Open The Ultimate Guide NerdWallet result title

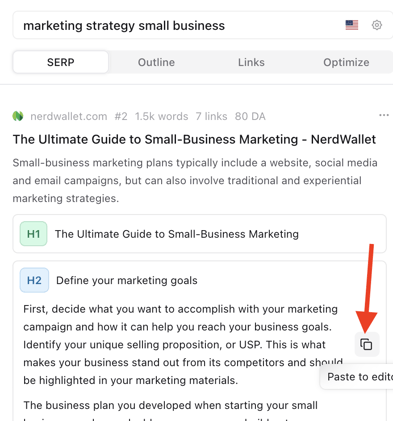click(x=194, y=139)
